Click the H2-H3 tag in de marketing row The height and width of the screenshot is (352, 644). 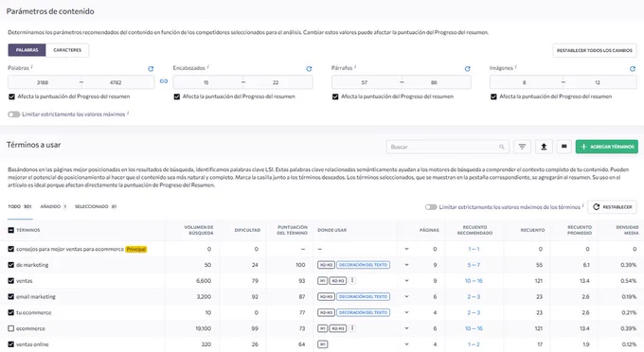[x=326, y=265]
